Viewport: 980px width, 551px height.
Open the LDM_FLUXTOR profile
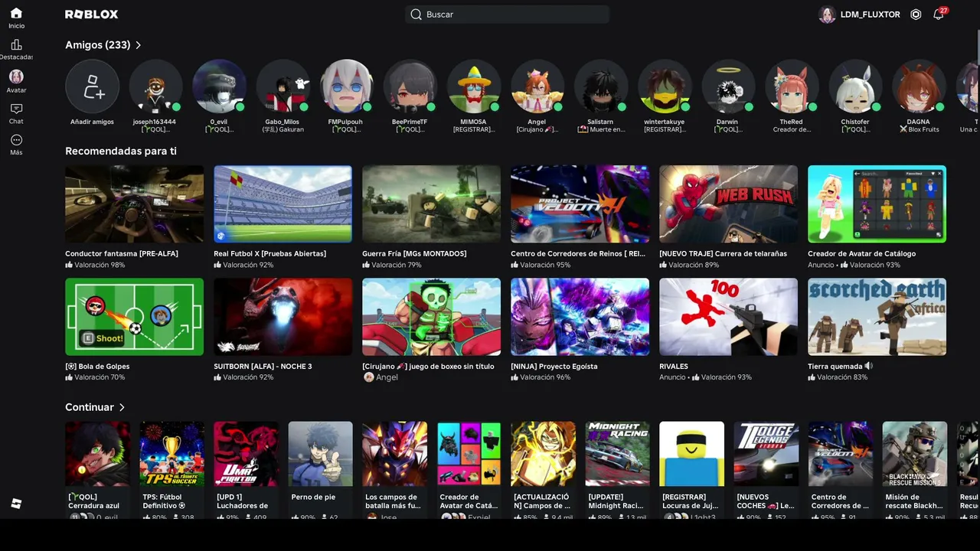859,15
